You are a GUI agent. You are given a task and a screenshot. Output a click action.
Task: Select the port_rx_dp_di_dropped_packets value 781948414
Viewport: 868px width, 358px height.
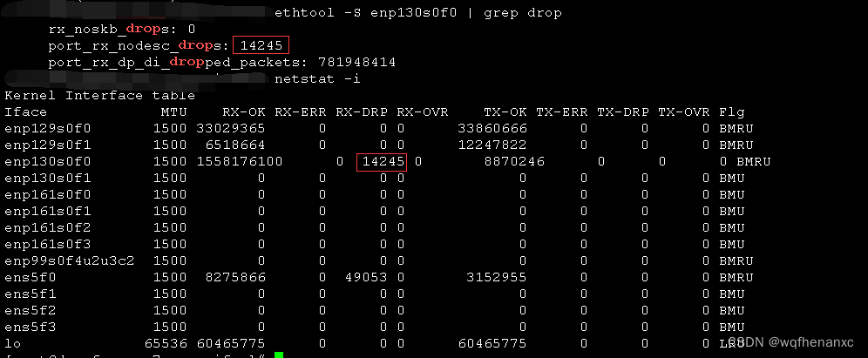click(x=357, y=62)
